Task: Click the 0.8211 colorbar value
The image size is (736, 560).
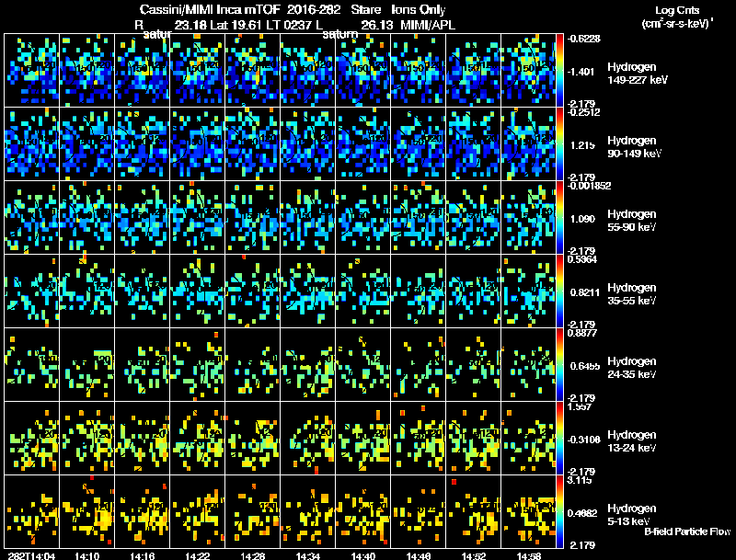Action: tap(585, 292)
